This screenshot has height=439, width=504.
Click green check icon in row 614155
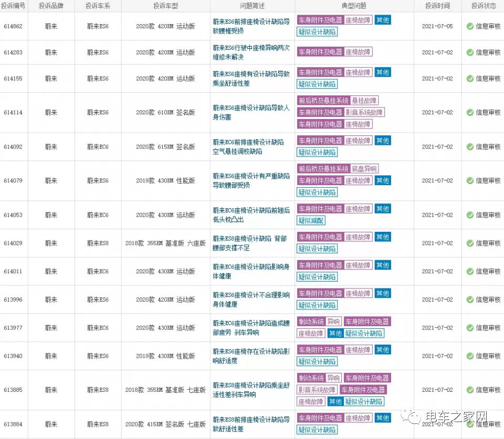470,78
